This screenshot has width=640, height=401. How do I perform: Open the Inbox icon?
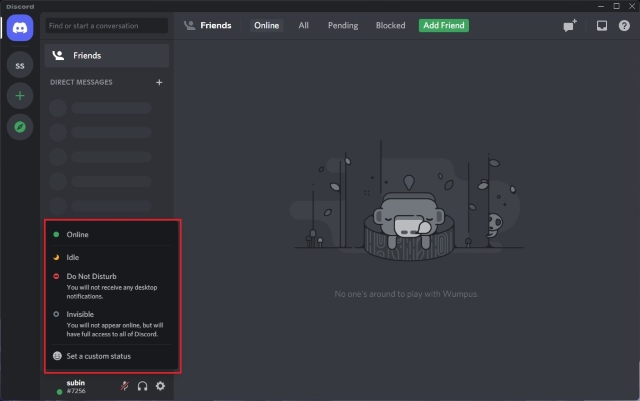602,26
